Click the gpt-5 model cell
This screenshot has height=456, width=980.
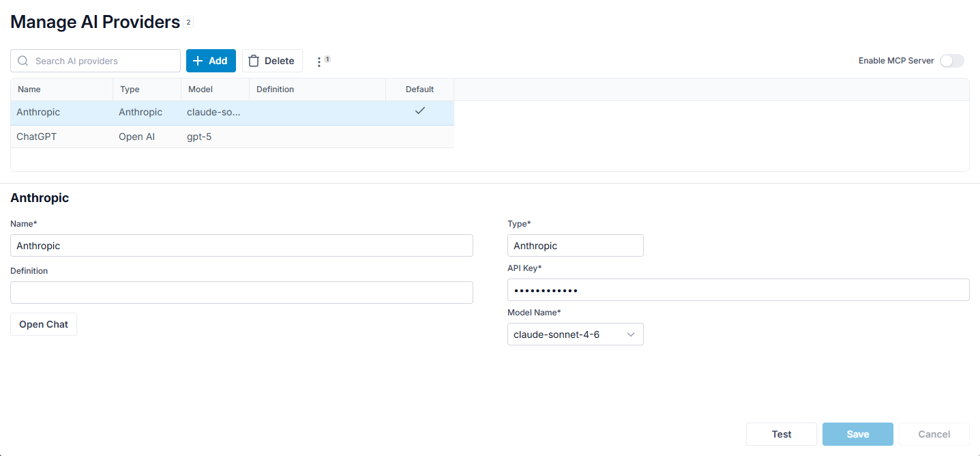pos(215,137)
